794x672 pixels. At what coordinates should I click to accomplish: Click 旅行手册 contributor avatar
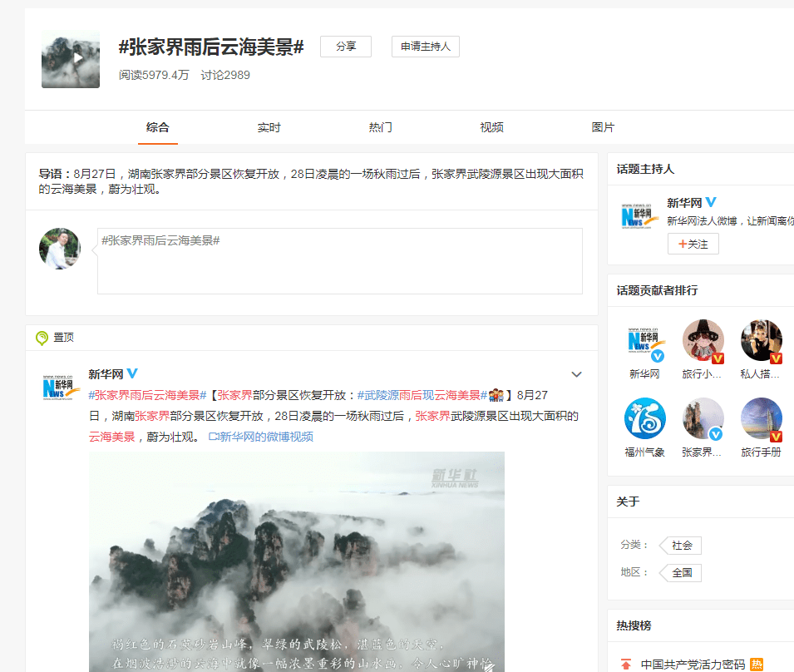pyautogui.click(x=761, y=418)
